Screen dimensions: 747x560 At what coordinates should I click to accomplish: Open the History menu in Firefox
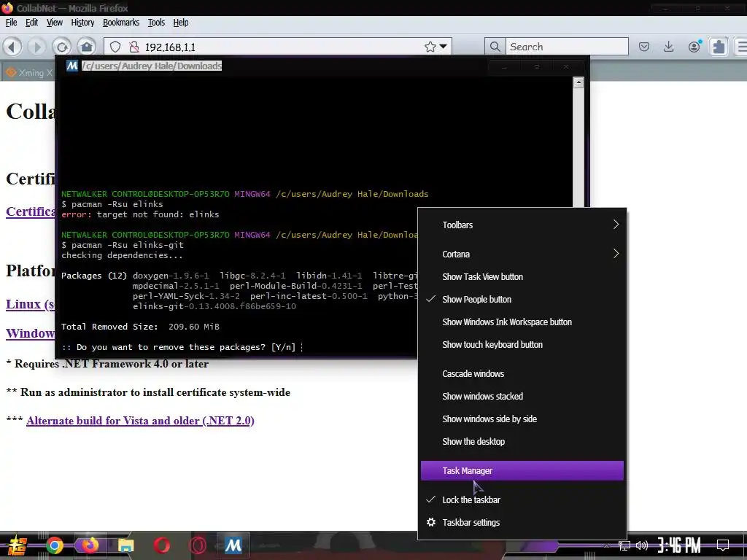tap(82, 23)
